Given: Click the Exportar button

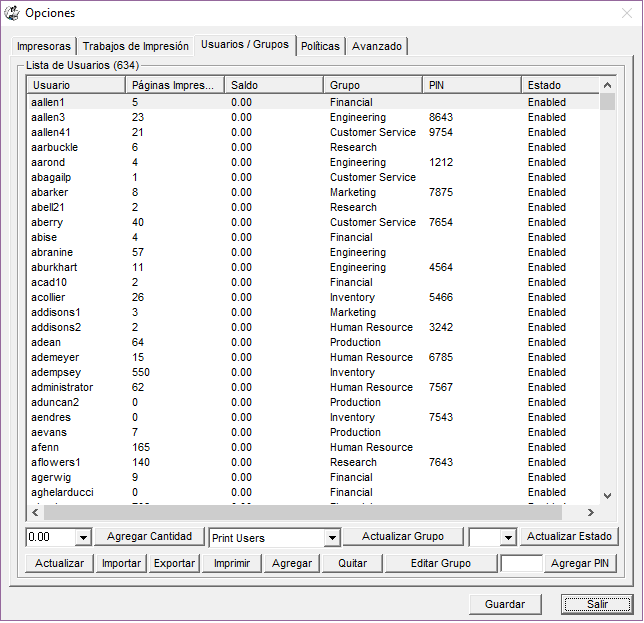Looking at the screenshot, I should (175, 563).
